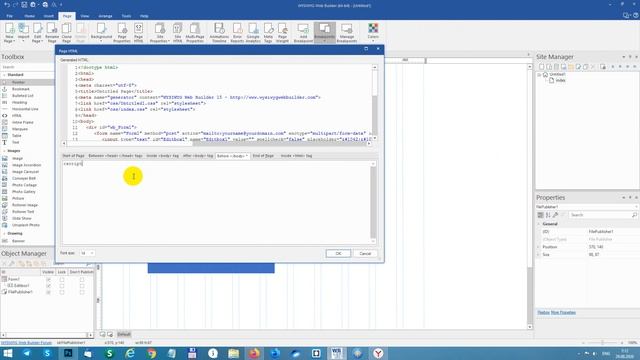This screenshot has width=640, height=360.
Task: Click the Meta Tags ribbon icon
Action: pos(268,33)
